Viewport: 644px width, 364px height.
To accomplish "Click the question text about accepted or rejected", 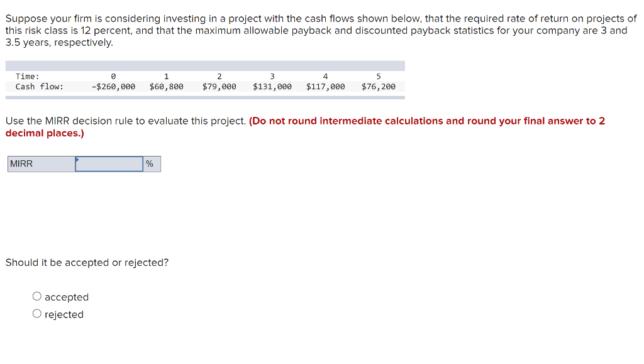I will coord(87,262).
